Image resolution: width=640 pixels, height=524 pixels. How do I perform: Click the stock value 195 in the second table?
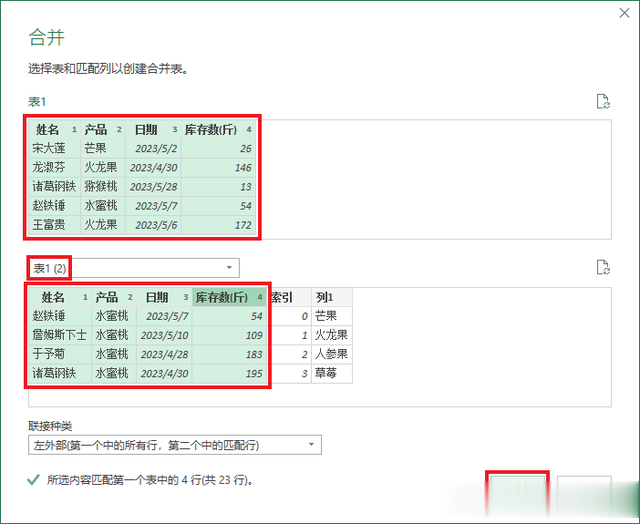229,373
